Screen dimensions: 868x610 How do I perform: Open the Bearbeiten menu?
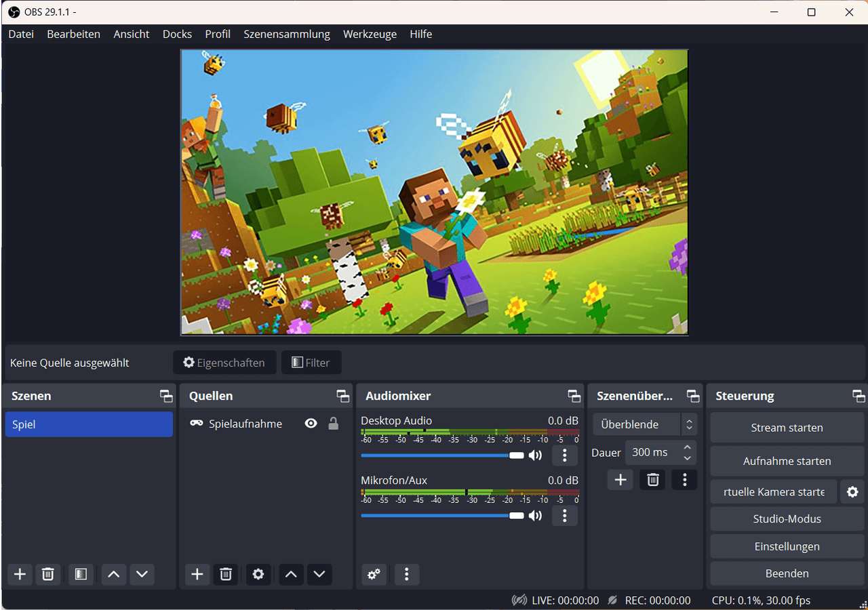[x=74, y=34]
